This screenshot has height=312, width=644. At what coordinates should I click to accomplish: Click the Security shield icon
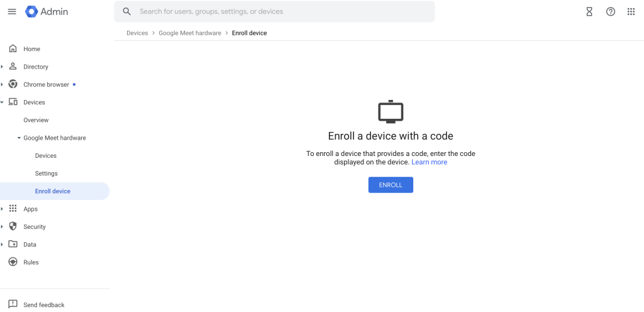13,226
